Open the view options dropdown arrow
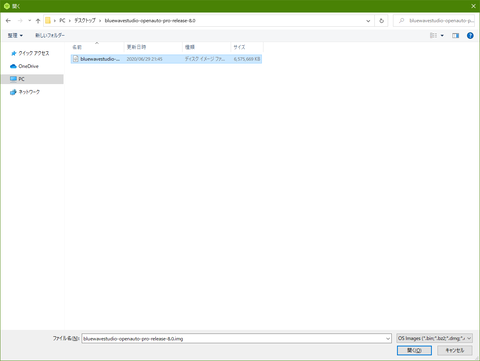This screenshot has height=361, width=480. click(442, 35)
